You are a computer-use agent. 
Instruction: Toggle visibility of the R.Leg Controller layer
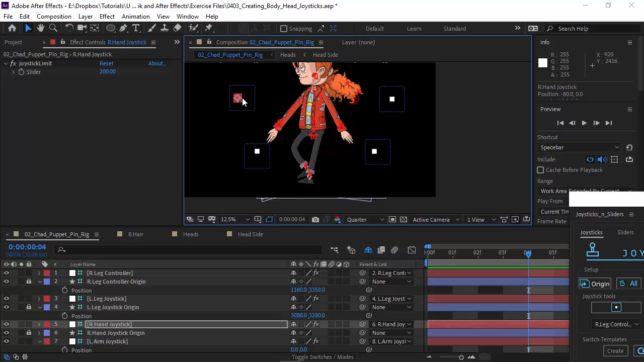(x=7, y=273)
